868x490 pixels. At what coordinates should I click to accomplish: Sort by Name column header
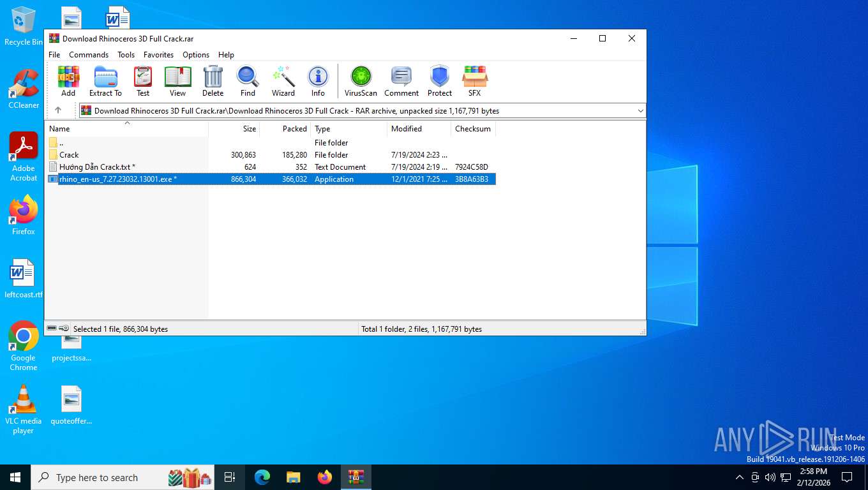(126, 128)
